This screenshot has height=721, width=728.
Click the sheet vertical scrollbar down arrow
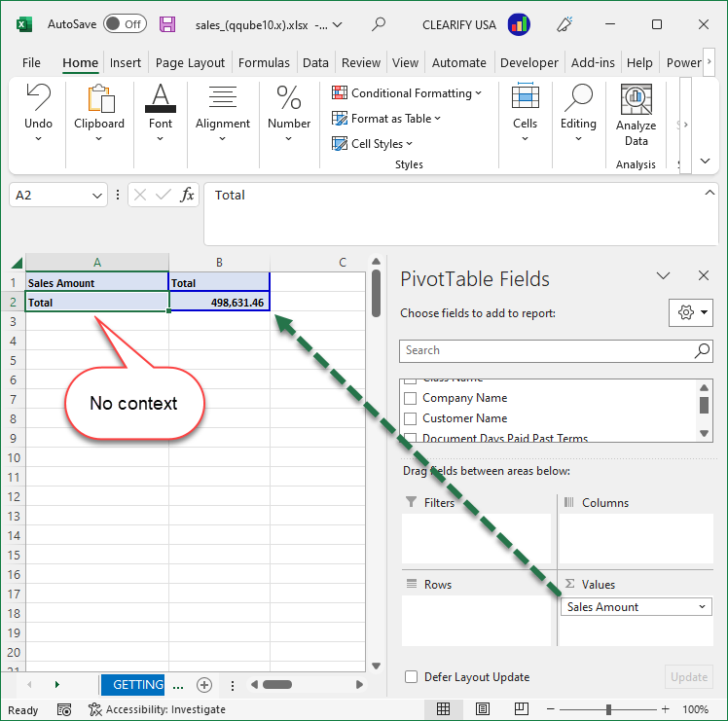click(376, 666)
